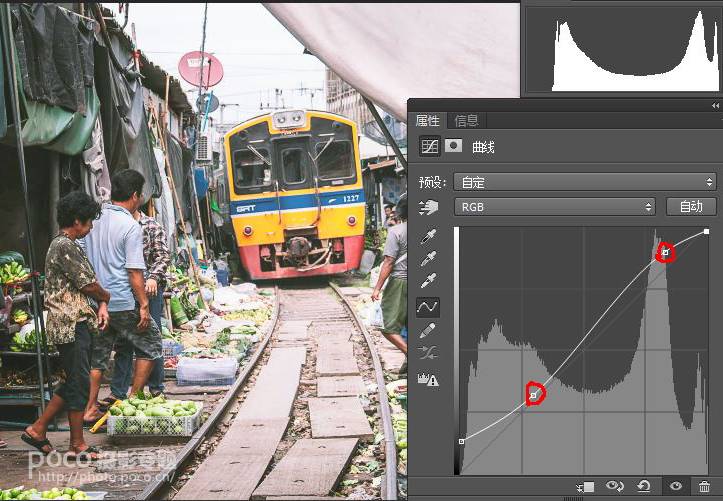
Task: Click the curves adjustment icon
Action: click(x=429, y=147)
